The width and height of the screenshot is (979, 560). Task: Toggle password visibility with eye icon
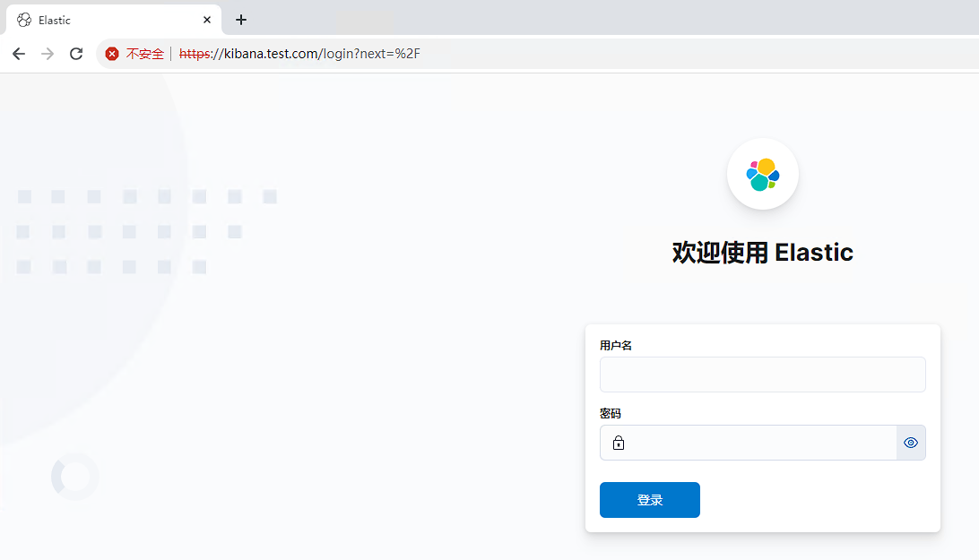[911, 443]
